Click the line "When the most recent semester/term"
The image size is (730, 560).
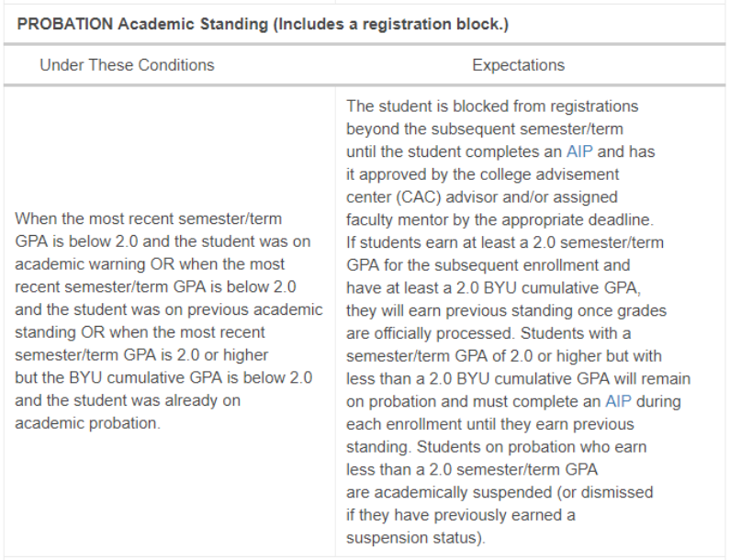pos(149,219)
